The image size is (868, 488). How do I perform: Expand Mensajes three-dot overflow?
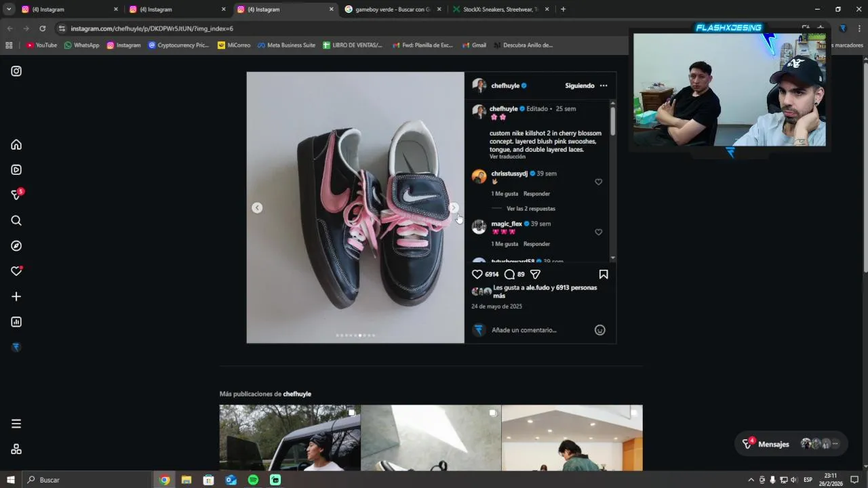click(835, 444)
